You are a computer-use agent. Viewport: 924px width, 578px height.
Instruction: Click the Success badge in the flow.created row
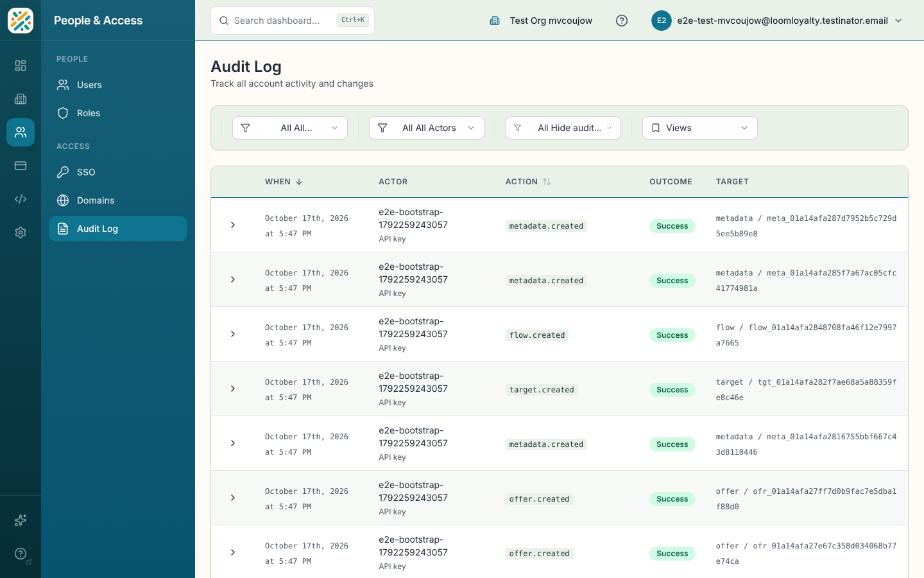coord(672,335)
